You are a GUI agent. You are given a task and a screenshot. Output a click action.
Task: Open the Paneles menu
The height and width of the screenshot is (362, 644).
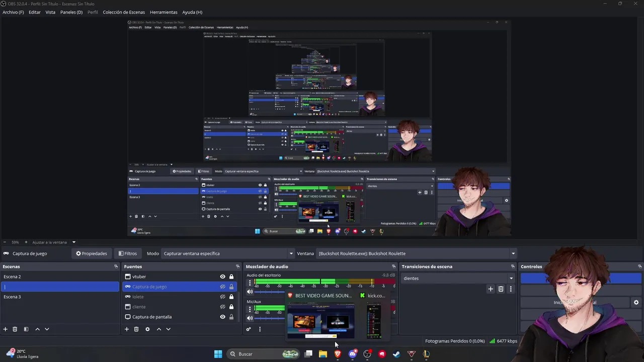[71, 12]
